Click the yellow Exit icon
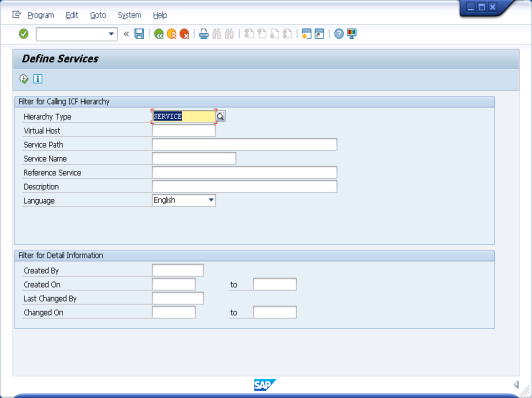Viewport: 532px width, 398px height. [171, 34]
